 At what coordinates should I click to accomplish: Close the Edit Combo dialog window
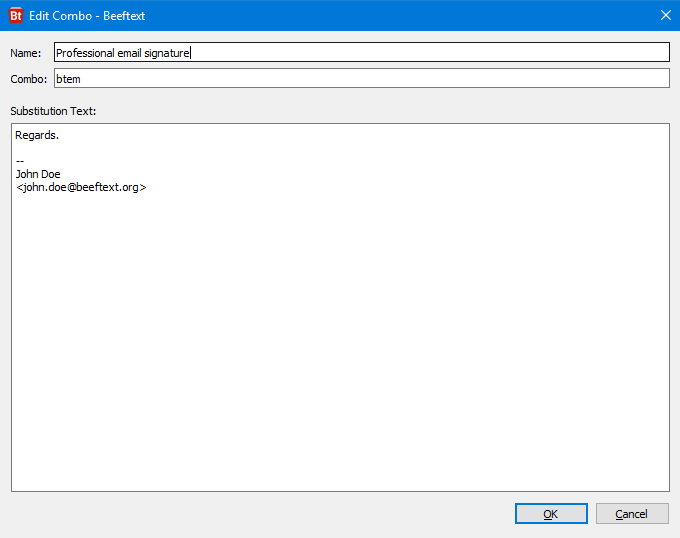tap(665, 15)
